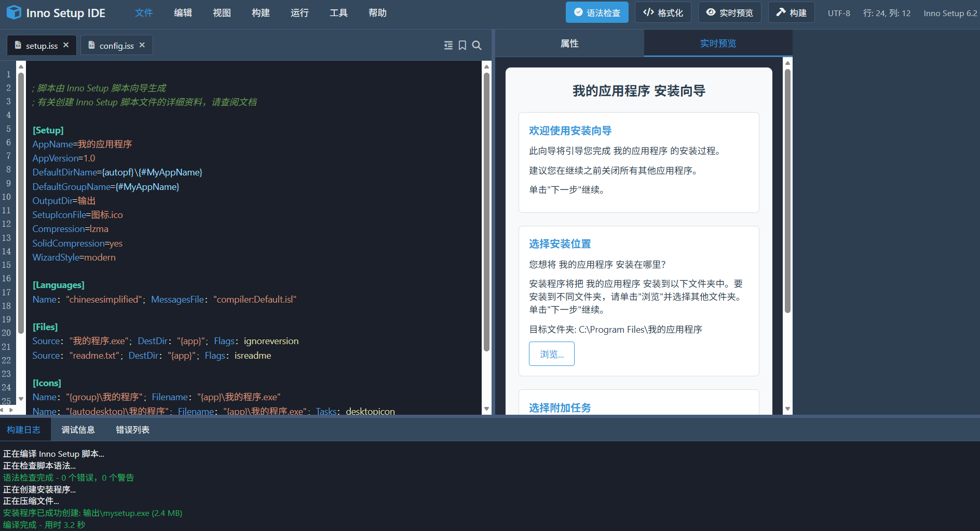Open the 错误列表 tab
Image resolution: width=980 pixels, height=531 pixels.
tap(132, 430)
